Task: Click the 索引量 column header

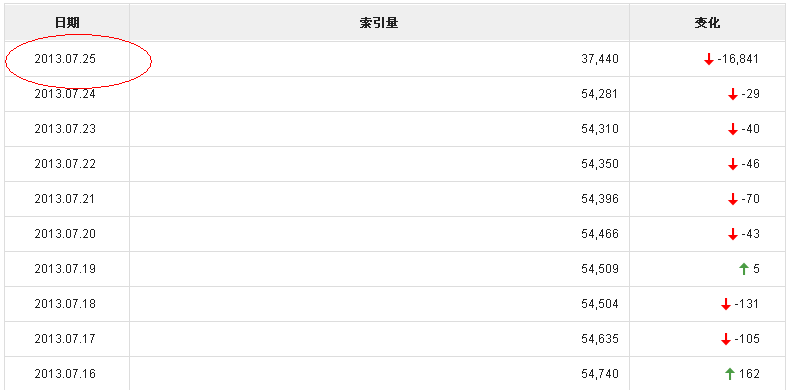Action: (379, 23)
